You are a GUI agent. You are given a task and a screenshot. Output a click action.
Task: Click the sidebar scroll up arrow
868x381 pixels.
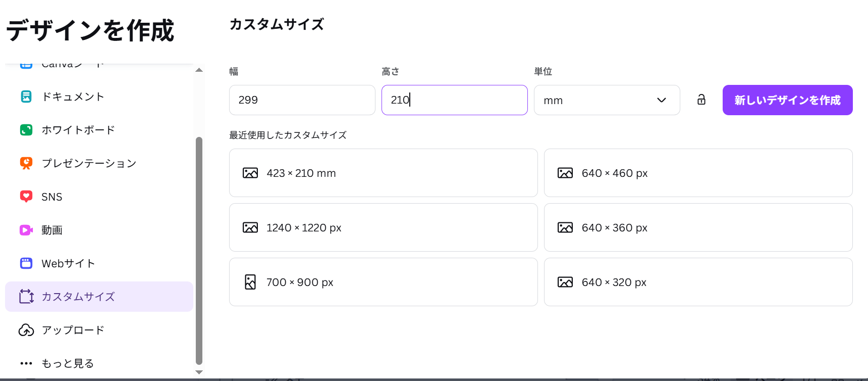click(199, 70)
